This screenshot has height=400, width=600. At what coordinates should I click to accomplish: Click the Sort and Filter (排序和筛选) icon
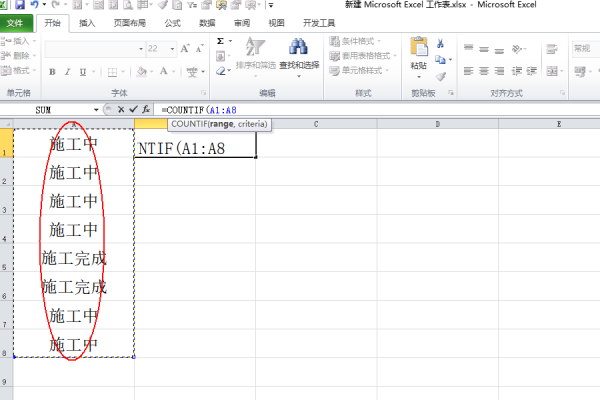click(x=254, y=54)
